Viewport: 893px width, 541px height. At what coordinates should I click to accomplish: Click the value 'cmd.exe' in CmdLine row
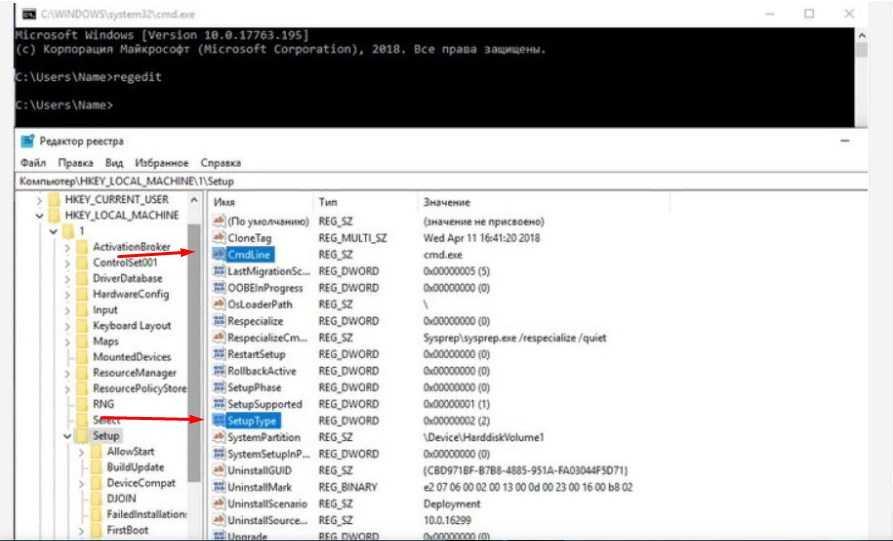[x=443, y=255]
